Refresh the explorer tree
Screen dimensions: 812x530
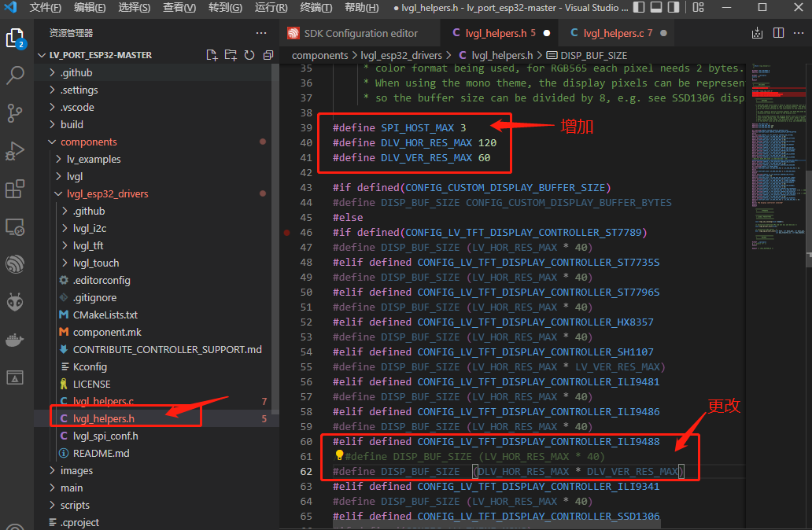[249, 55]
